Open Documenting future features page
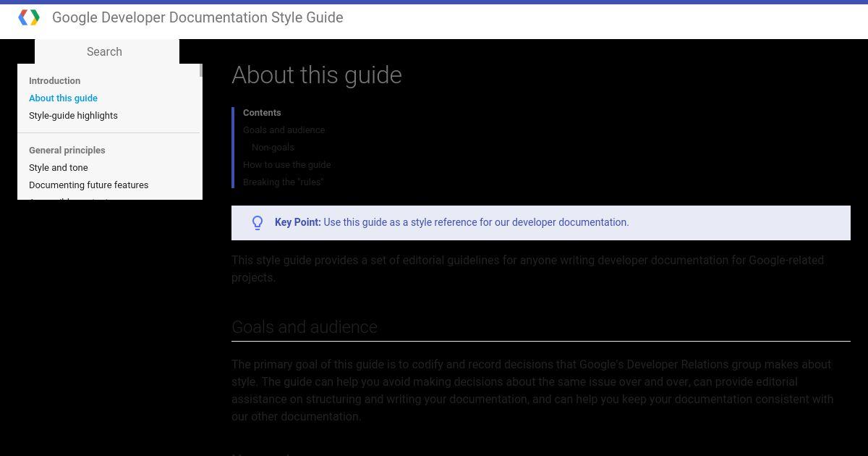Image resolution: width=868 pixels, height=456 pixels. click(x=88, y=185)
